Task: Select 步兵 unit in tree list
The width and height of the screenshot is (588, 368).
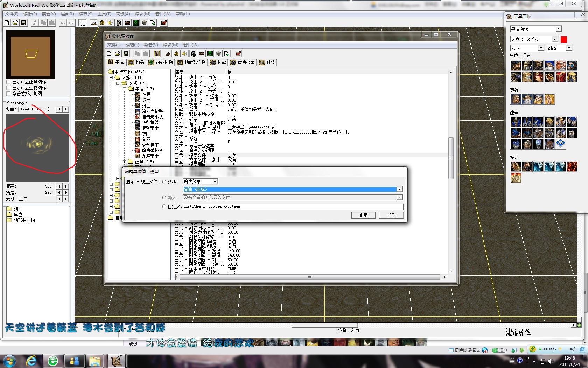Action: pos(146,100)
